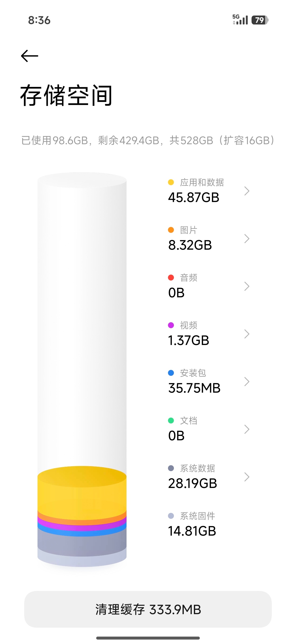Screen dimensions: 296x644
Task: Tap the grey system data cylinder segment
Action: click(82, 545)
